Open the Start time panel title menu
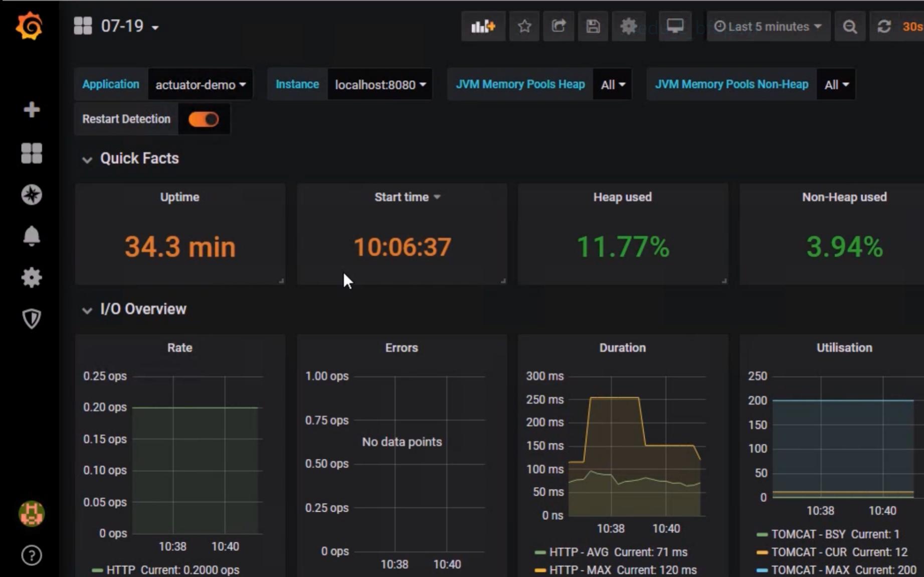The image size is (924, 577). pos(407,197)
